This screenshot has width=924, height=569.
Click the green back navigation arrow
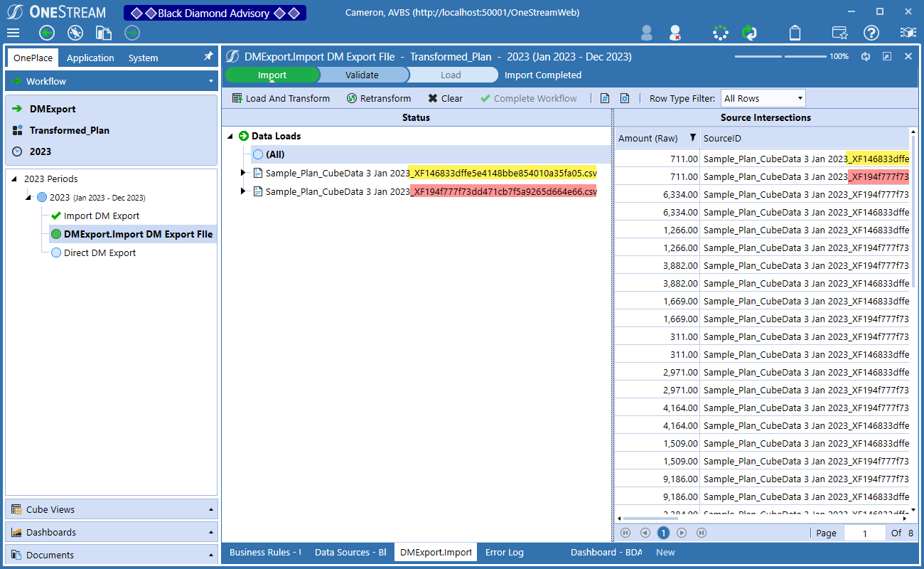point(47,33)
